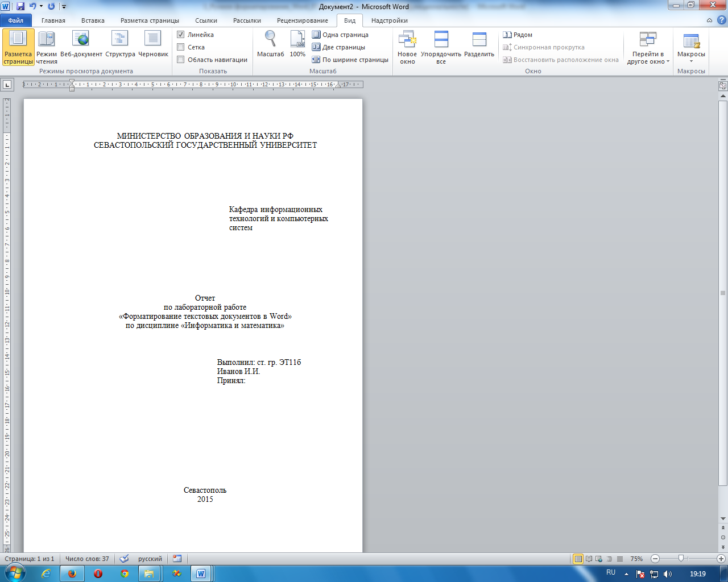Enable the Сетка checkbox
This screenshot has height=582, width=728.
[180, 47]
